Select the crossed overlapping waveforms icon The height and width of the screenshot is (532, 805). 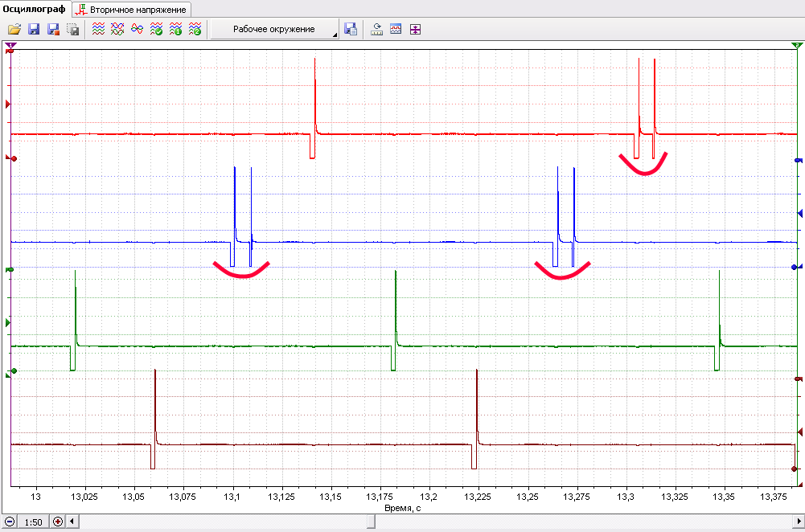(x=117, y=29)
